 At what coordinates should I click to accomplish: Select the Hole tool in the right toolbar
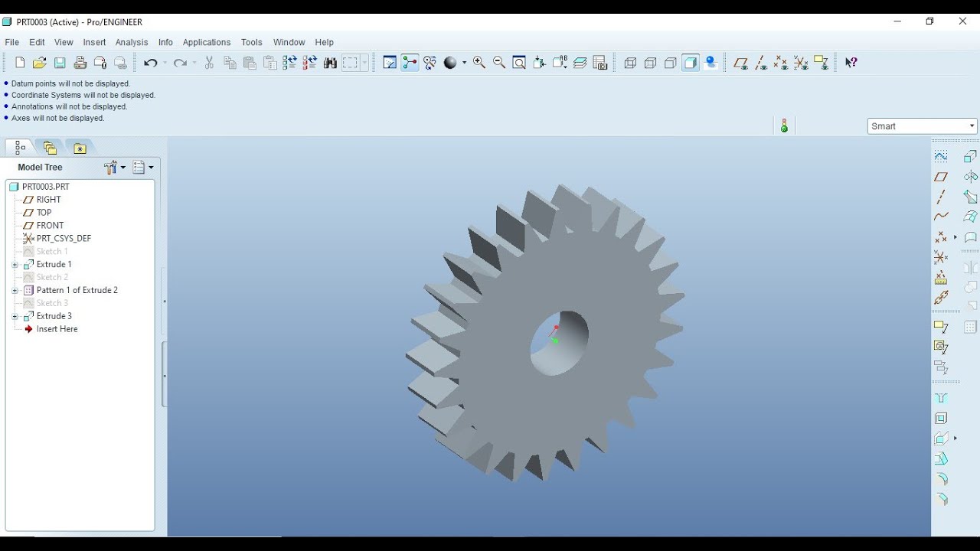point(941,398)
